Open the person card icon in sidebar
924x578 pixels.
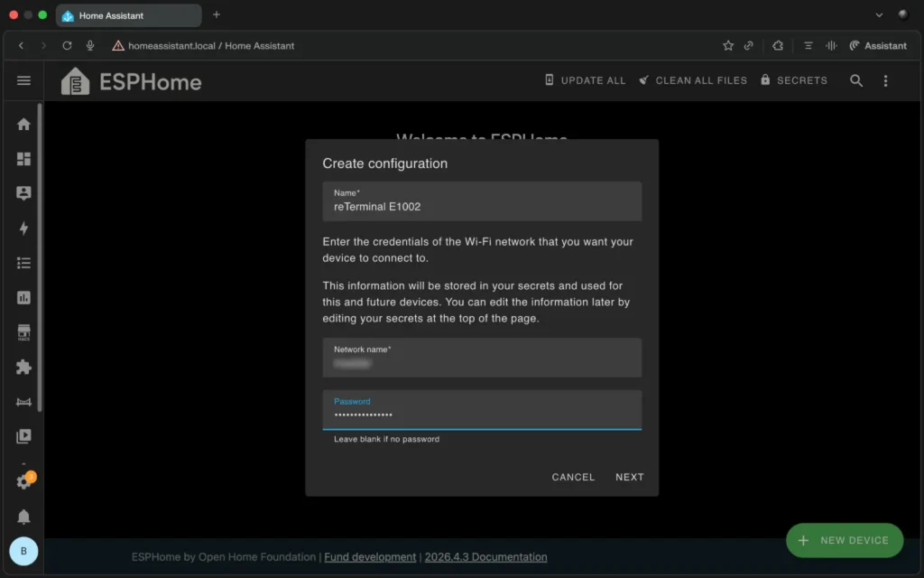pyautogui.click(x=23, y=193)
